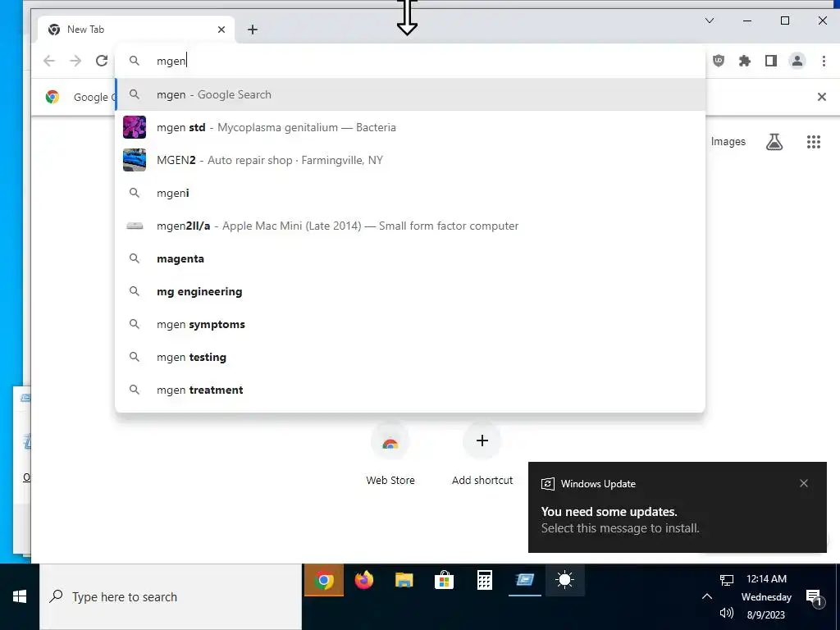Select MGEN2 Auto repair shop suggestion
This screenshot has width=840, height=630.
point(410,160)
